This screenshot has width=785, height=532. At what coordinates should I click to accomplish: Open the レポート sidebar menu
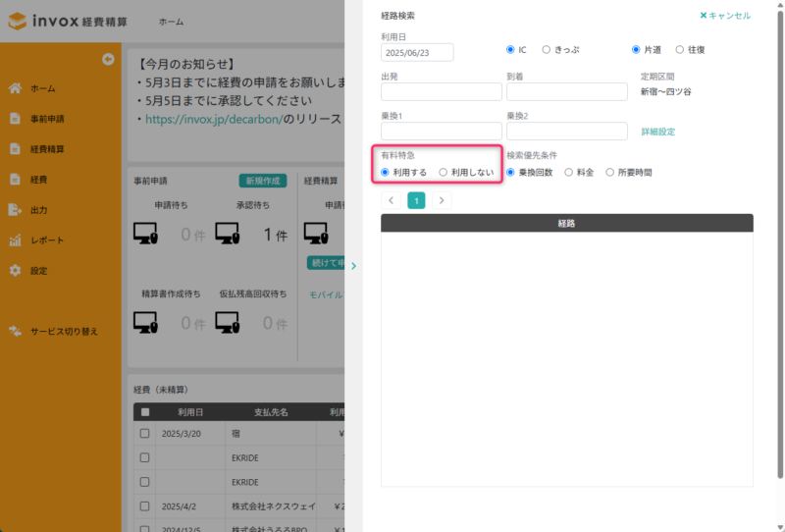47,240
